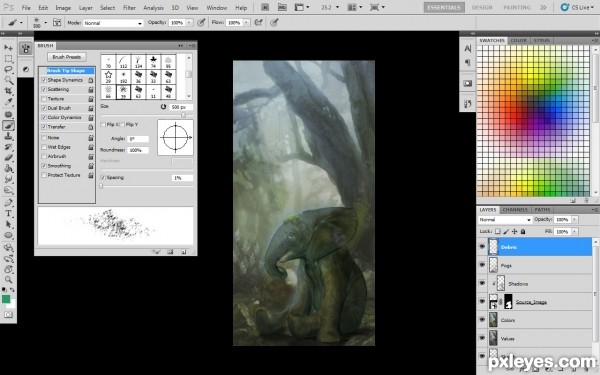Viewport: 600px width, 375px height.
Task: Select the Ellipse shape tool
Action: click(x=8, y=235)
